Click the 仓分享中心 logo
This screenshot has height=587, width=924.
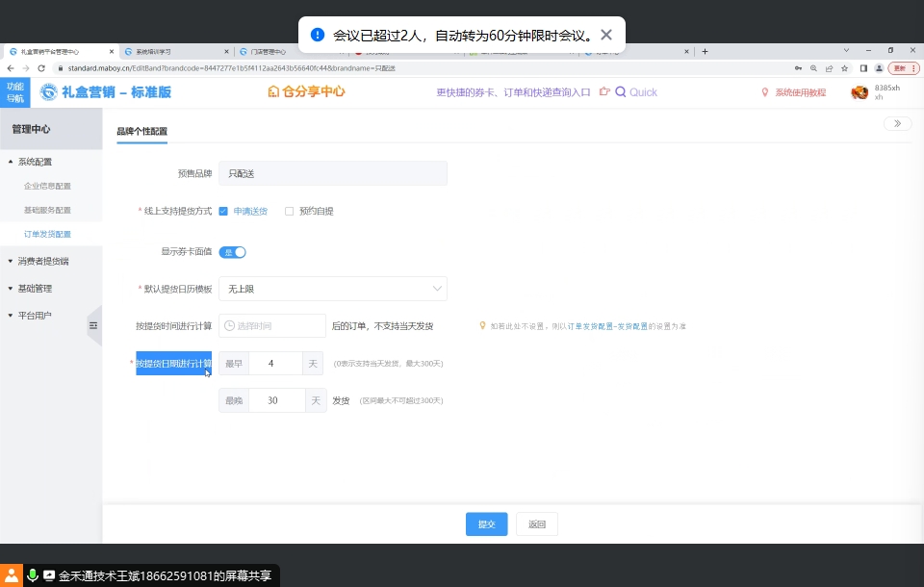pyautogui.click(x=306, y=92)
